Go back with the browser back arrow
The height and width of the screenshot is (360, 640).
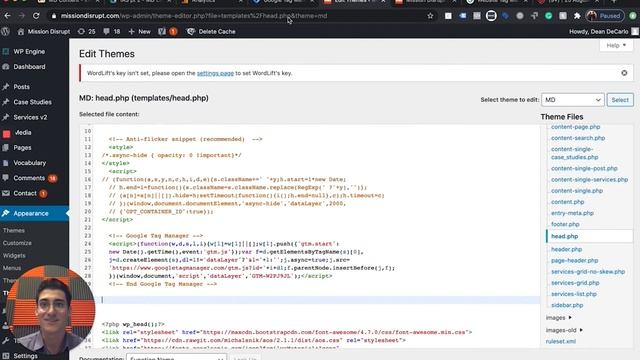7,16
